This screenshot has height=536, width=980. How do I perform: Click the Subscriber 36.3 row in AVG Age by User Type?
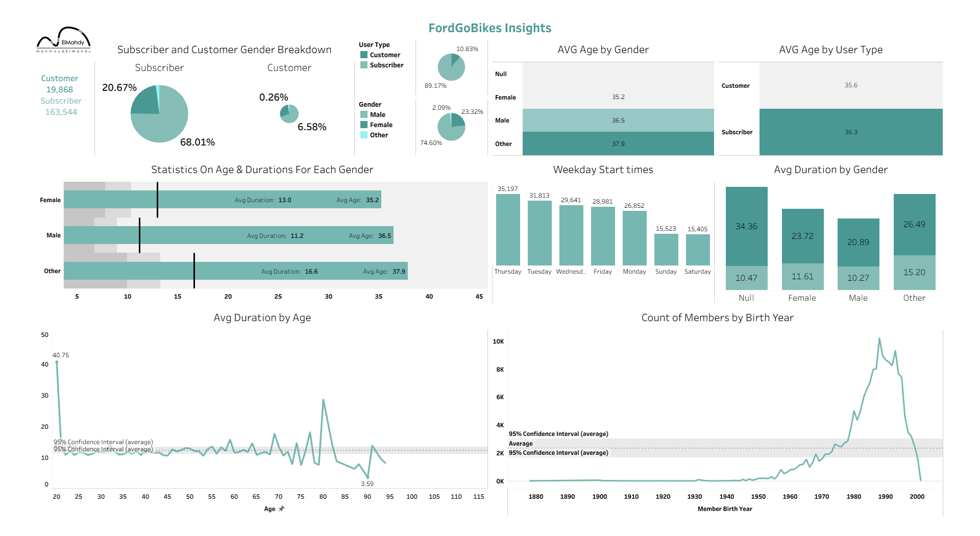click(x=830, y=132)
